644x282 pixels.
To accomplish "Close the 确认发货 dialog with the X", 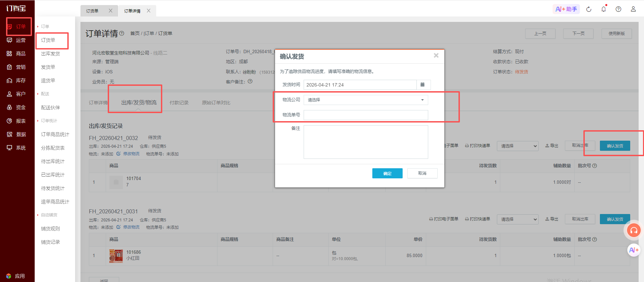I will 436,56.
